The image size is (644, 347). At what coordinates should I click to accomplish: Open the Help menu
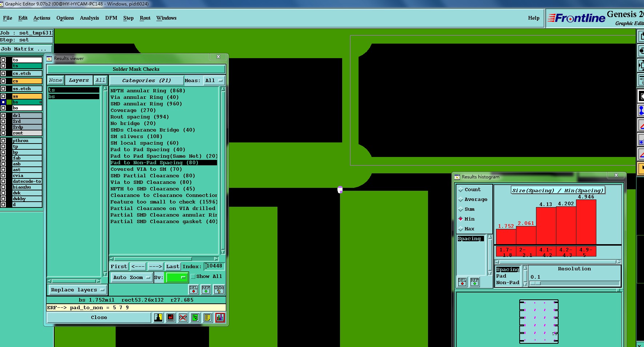tap(533, 18)
